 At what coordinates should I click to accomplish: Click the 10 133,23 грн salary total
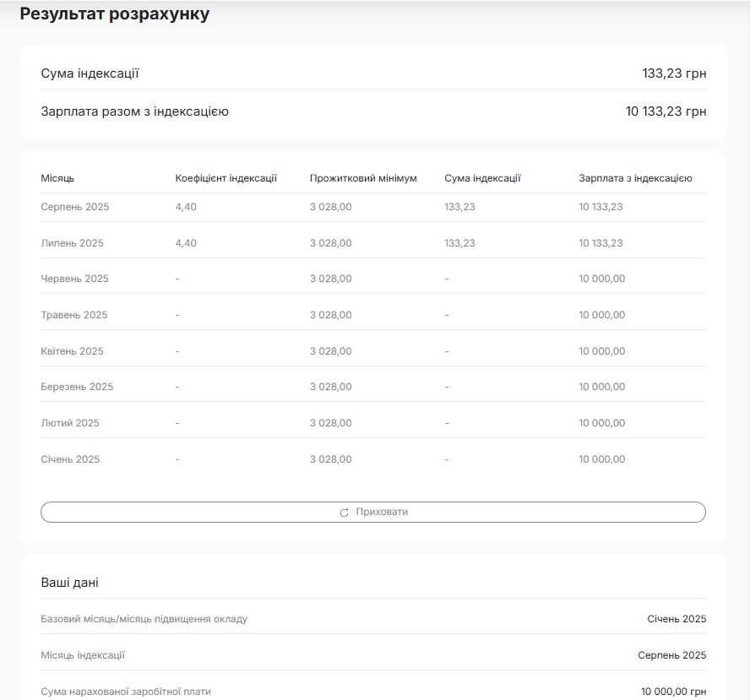pos(666,111)
